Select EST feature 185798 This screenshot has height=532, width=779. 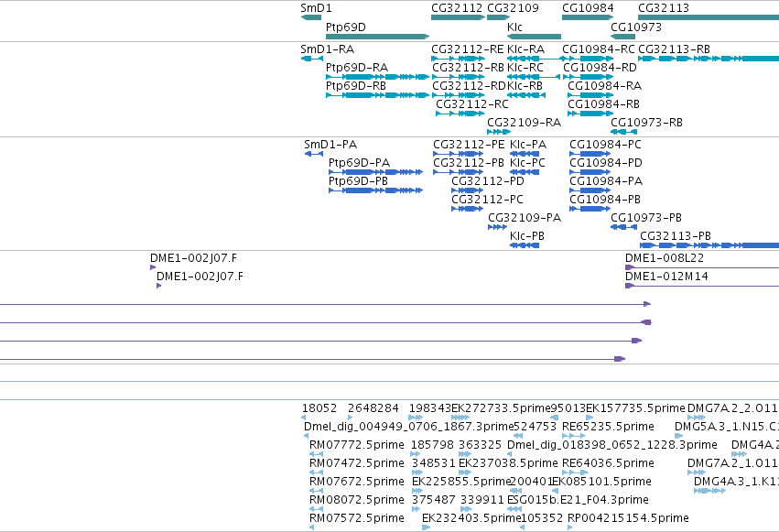coord(416,454)
